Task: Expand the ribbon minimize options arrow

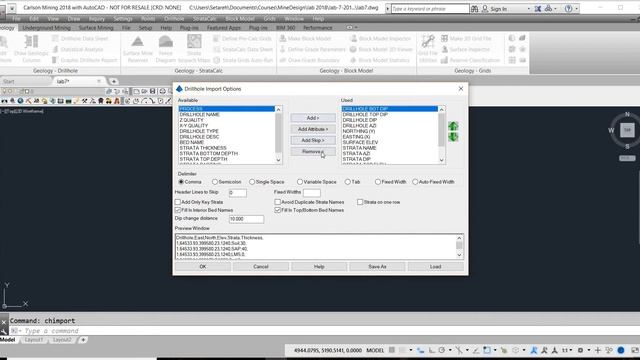Action: (356, 27)
